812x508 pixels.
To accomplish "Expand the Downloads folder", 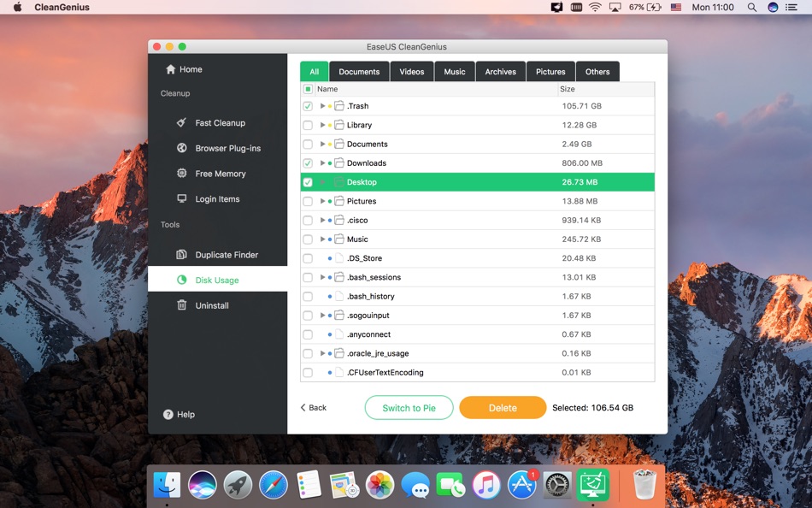I will click(322, 162).
